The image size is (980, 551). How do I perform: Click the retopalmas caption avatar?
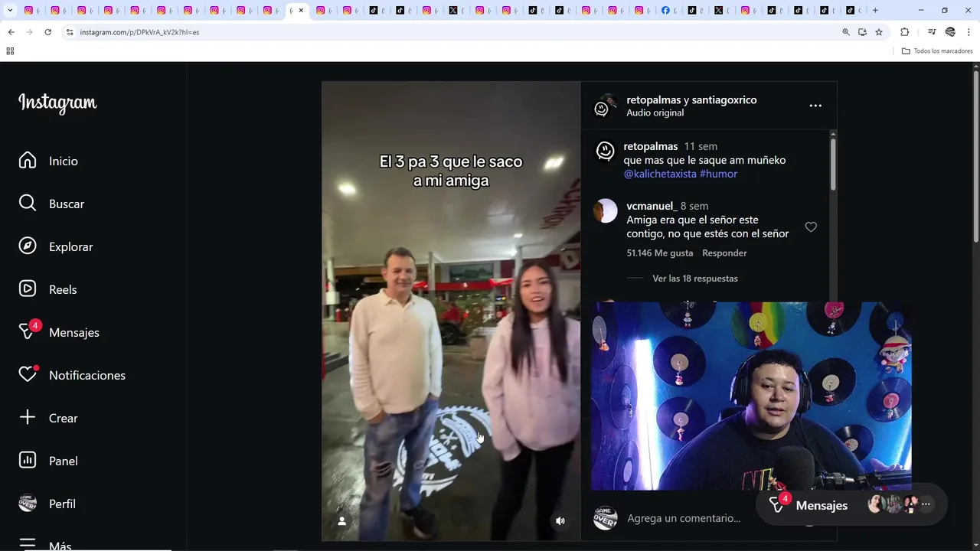pyautogui.click(x=605, y=151)
